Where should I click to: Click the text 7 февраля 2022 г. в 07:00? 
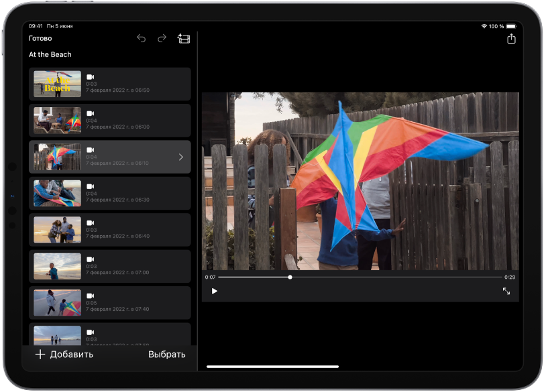(118, 272)
